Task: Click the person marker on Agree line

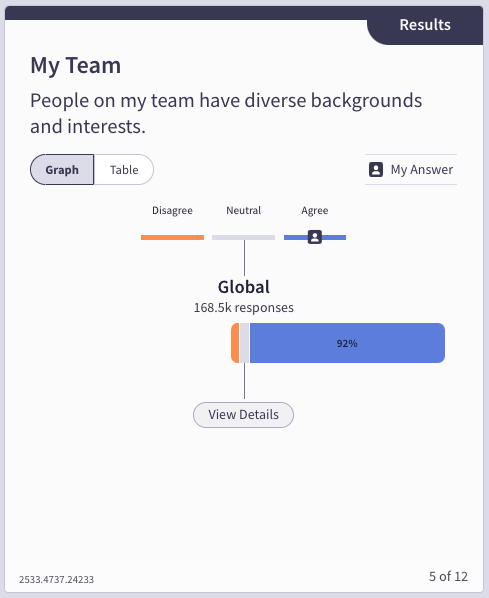Action: click(x=315, y=237)
